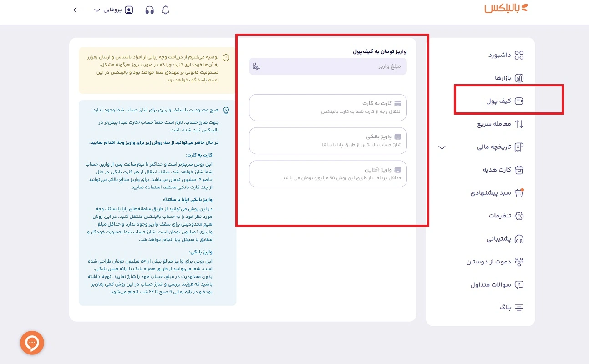This screenshot has height=364, width=589.
Task: Click the واریز تومان به کیف‌پول heading
Action: coord(380,51)
